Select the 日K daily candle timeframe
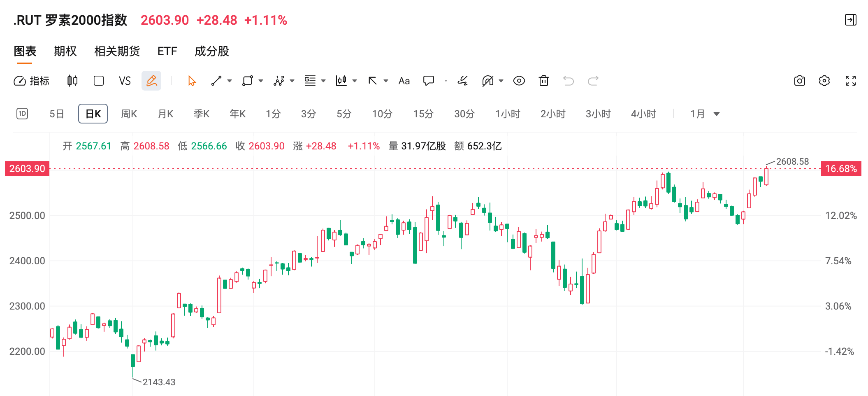The height and width of the screenshot is (396, 868). tap(93, 114)
